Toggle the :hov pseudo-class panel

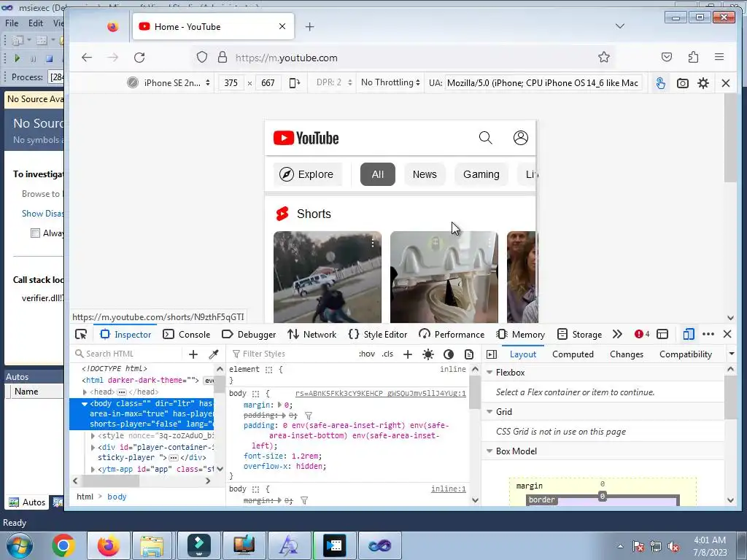tap(367, 354)
